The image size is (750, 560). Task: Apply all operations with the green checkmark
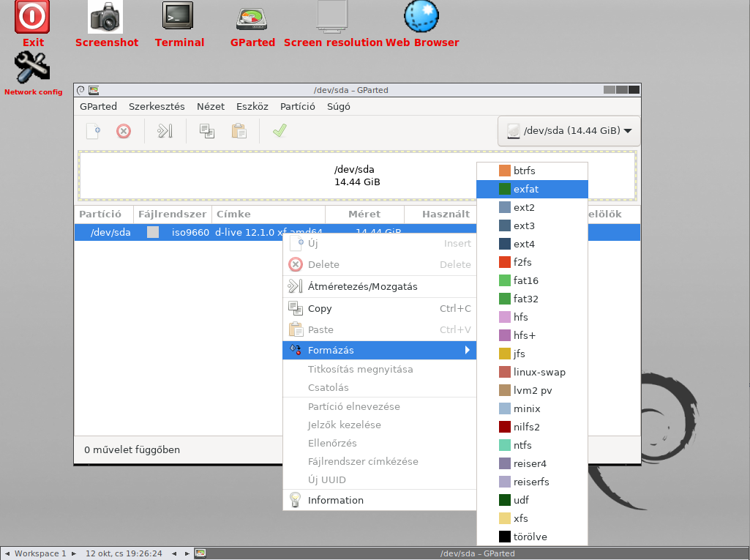(280, 130)
